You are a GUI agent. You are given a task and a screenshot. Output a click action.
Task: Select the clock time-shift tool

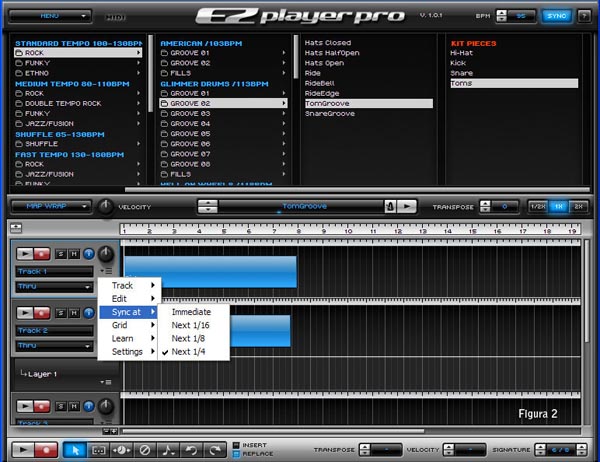(x=121, y=450)
